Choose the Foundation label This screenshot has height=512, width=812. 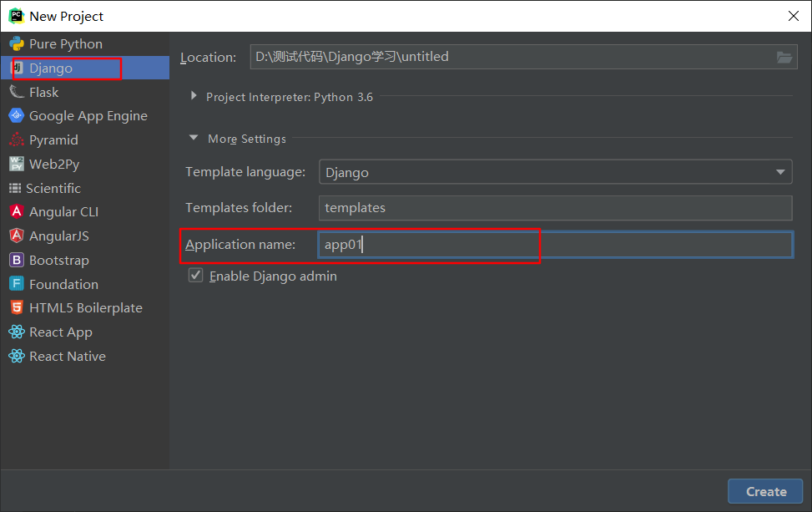coord(63,284)
